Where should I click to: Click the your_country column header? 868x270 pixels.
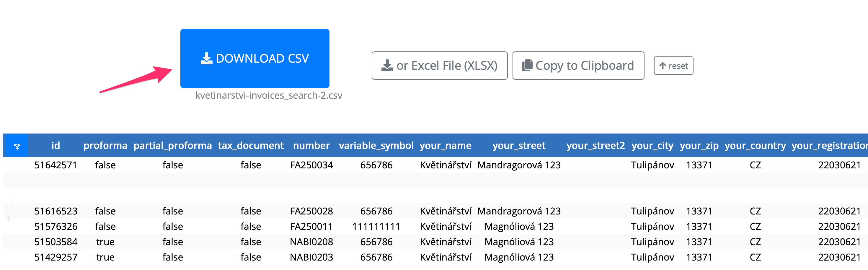(755, 145)
